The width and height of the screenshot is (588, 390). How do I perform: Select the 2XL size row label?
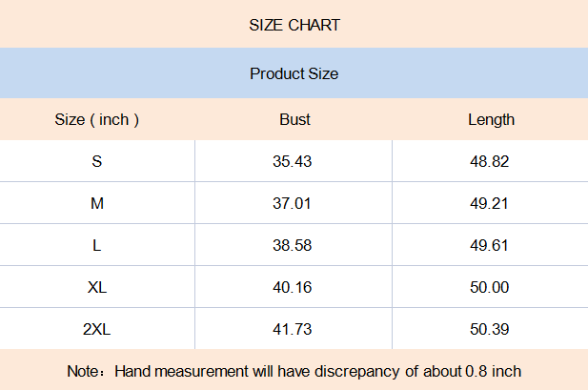[x=97, y=329]
